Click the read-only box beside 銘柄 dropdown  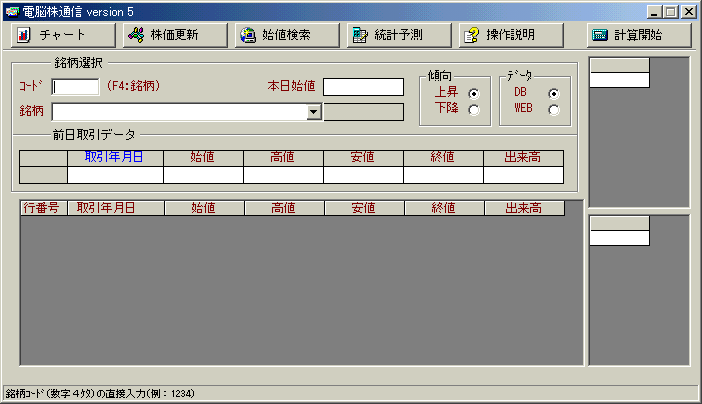point(364,112)
